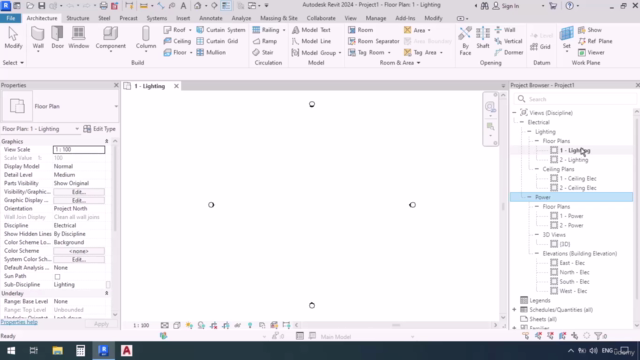Open AutoCAD from the taskbar
The image size is (640, 360).
(127, 351)
